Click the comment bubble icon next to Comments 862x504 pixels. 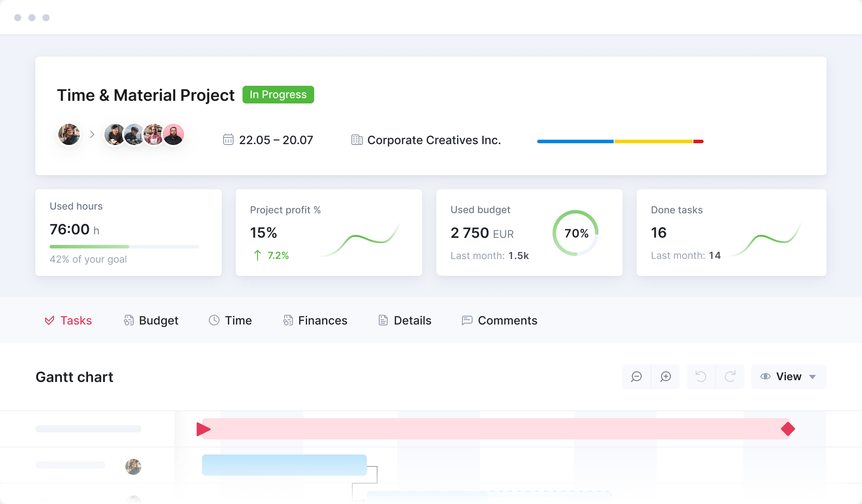coord(466,320)
